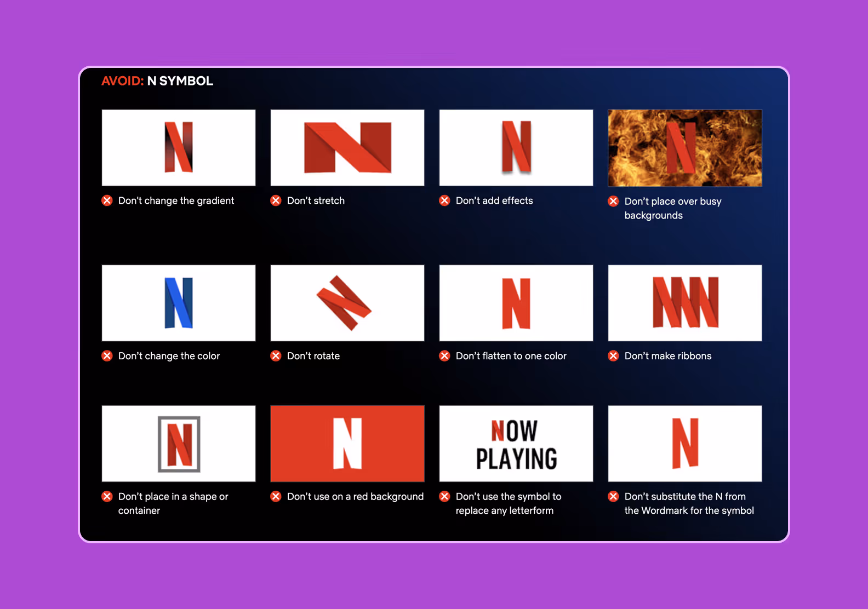
Task: Click red X beside "Don't substitute the N"
Action: point(614,496)
